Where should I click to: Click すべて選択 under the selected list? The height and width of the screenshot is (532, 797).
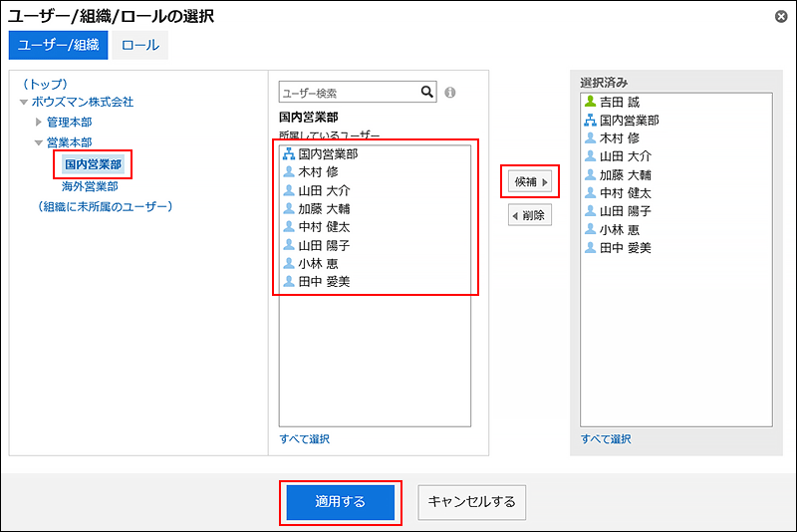[x=606, y=439]
